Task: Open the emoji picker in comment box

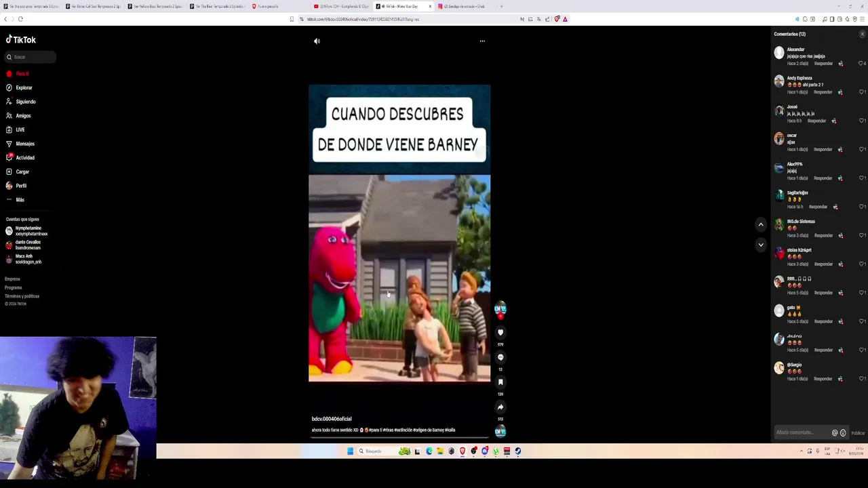Action: tap(843, 432)
